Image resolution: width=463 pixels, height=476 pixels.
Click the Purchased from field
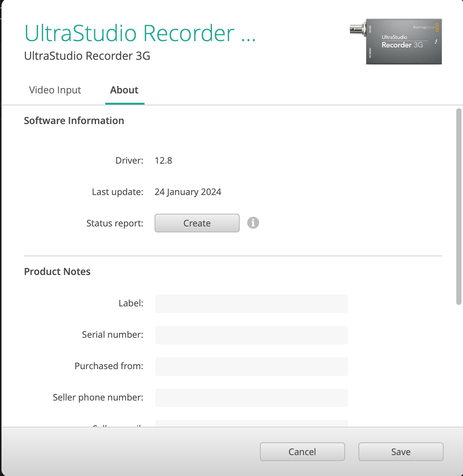252,367
